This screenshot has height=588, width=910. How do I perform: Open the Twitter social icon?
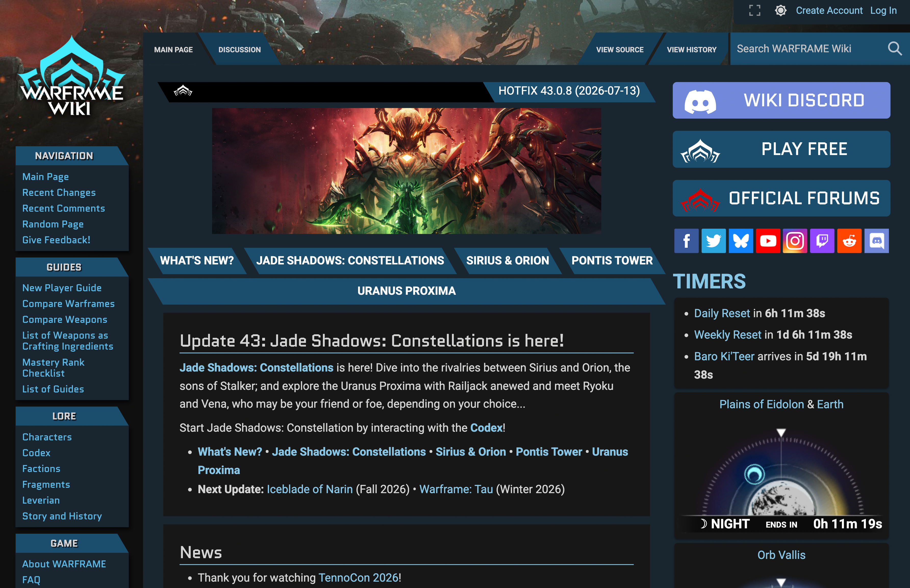(713, 241)
